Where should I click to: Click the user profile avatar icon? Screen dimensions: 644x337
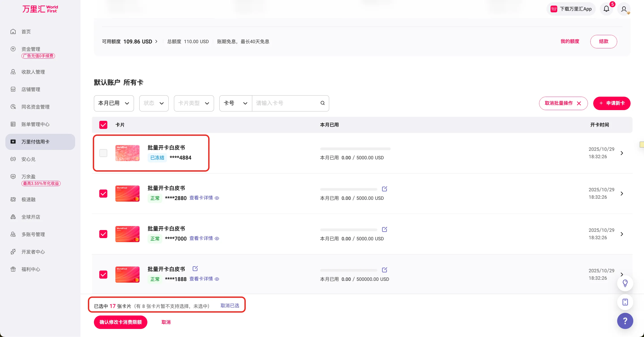[624, 9]
